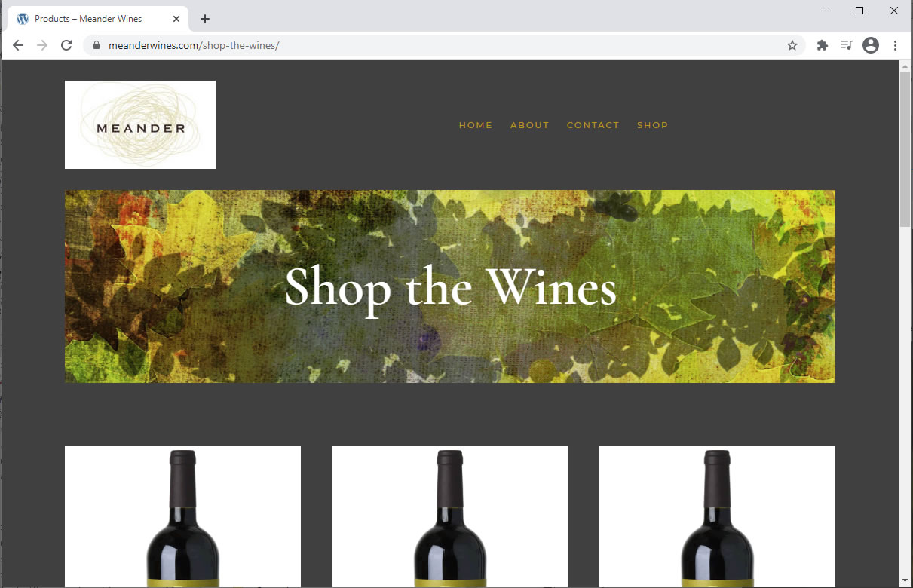Close the Products – Meander Wines tab
Viewport: 913px width, 588px height.
(x=176, y=19)
